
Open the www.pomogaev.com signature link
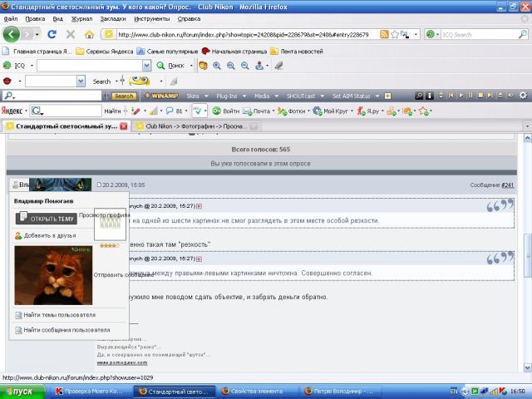(x=122, y=362)
